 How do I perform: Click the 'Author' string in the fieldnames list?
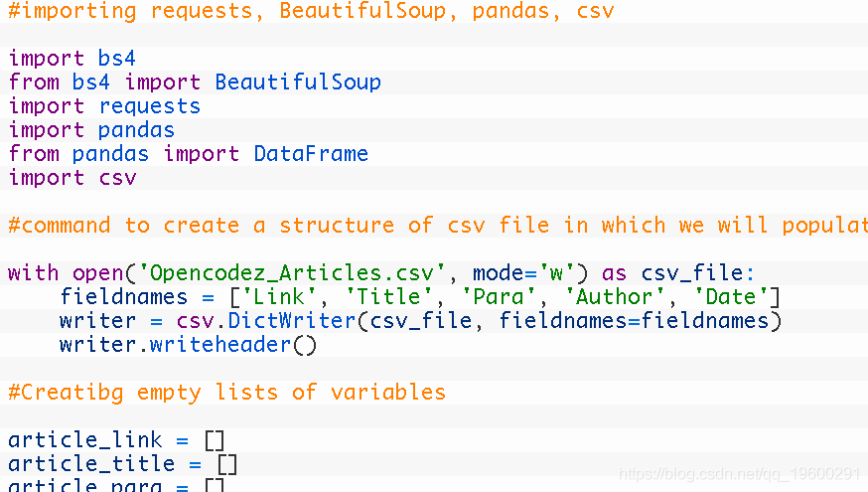614,297
